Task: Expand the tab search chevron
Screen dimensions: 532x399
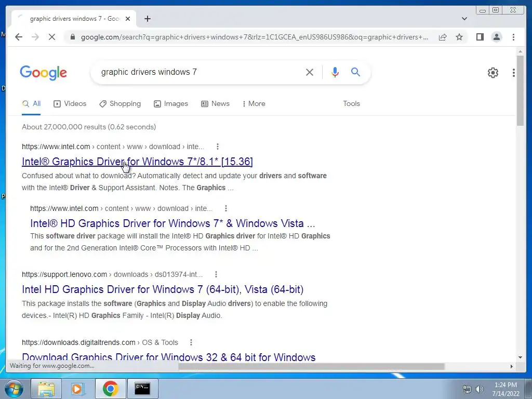Action: coord(464,19)
